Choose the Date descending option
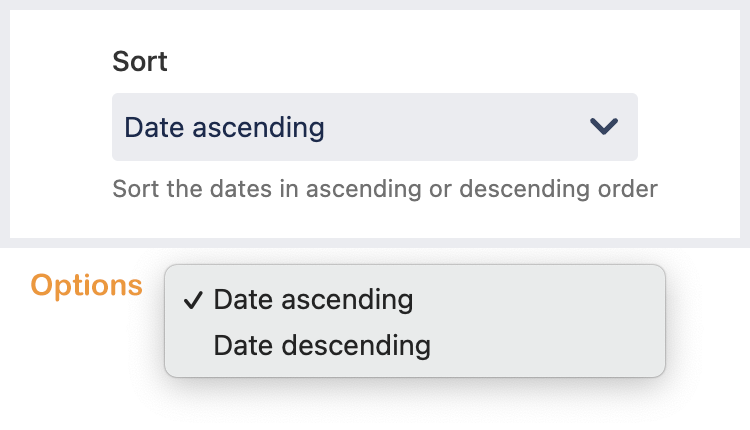Image resolution: width=750 pixels, height=430 pixels. 322,346
